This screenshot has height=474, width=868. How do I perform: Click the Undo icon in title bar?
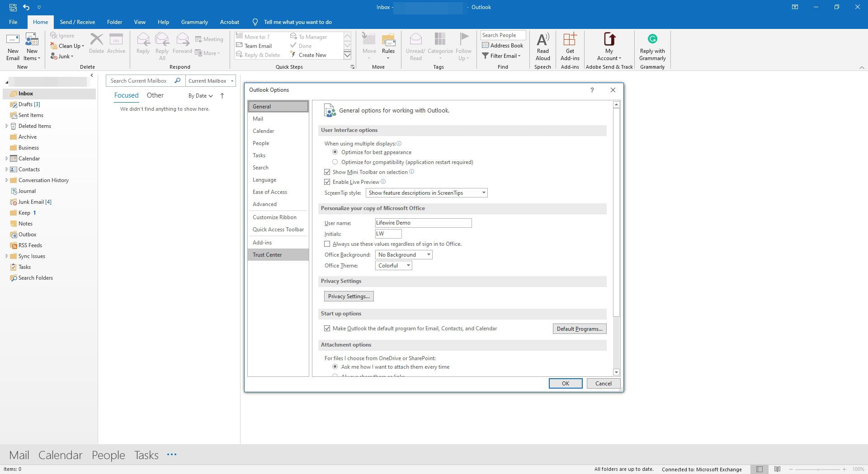(26, 7)
